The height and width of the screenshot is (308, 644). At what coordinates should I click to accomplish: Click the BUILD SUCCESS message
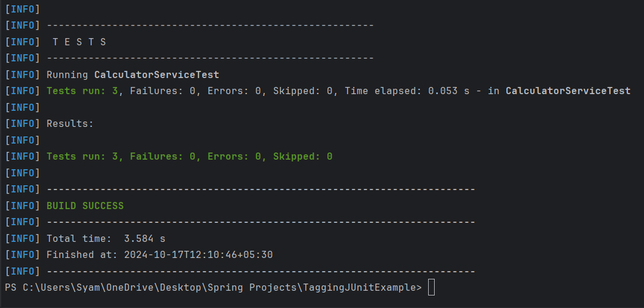coord(85,206)
